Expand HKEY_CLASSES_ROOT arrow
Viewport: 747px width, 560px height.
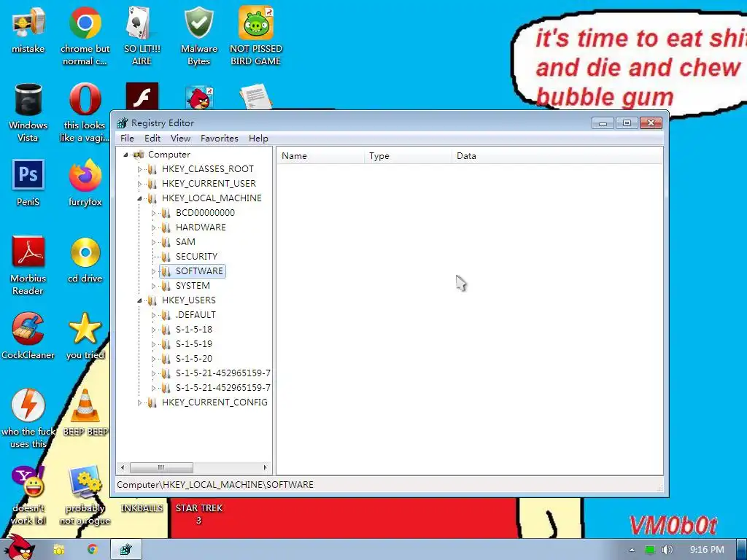click(139, 169)
